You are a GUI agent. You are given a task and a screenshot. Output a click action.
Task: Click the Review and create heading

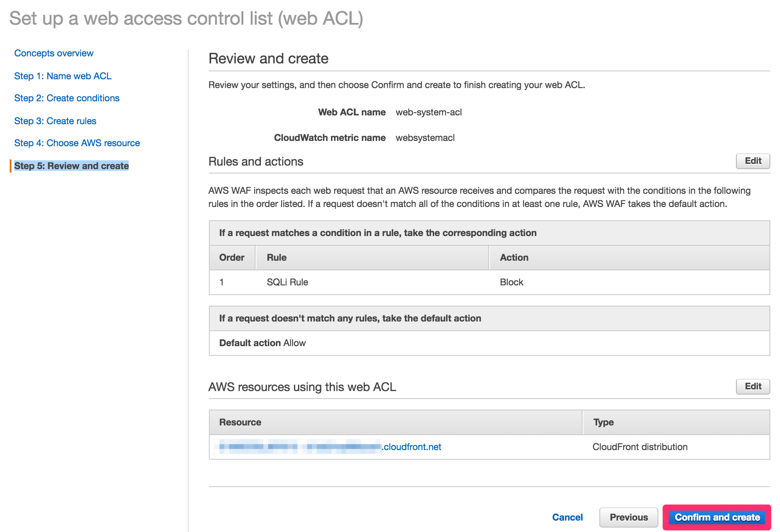[268, 58]
